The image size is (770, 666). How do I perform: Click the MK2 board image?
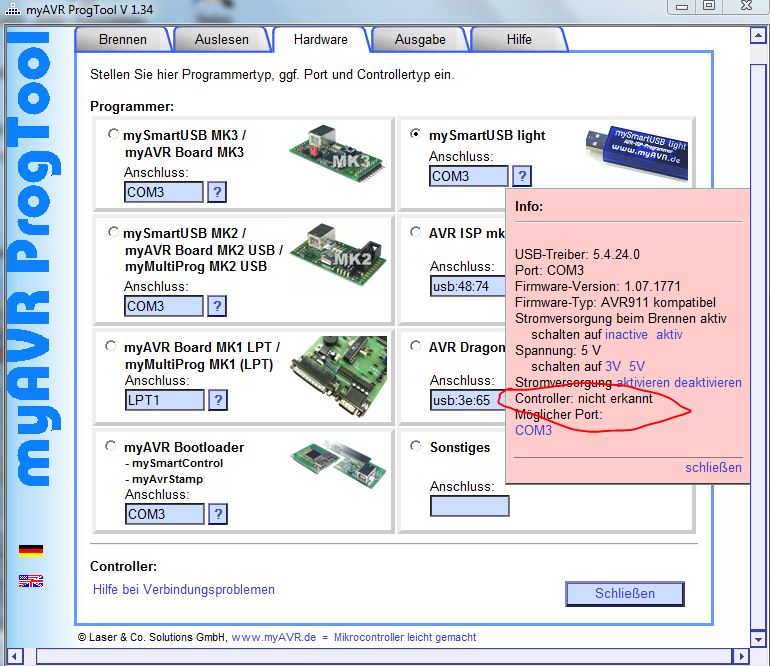click(x=338, y=254)
